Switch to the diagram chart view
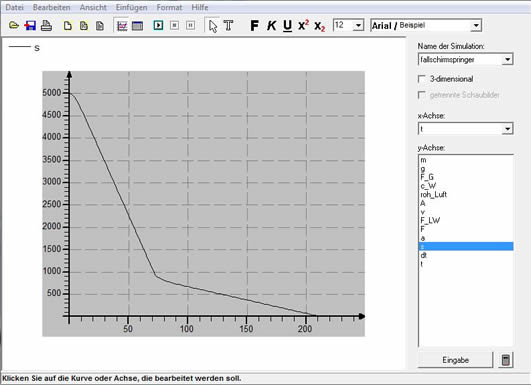The height and width of the screenshot is (385, 531). coord(122,26)
